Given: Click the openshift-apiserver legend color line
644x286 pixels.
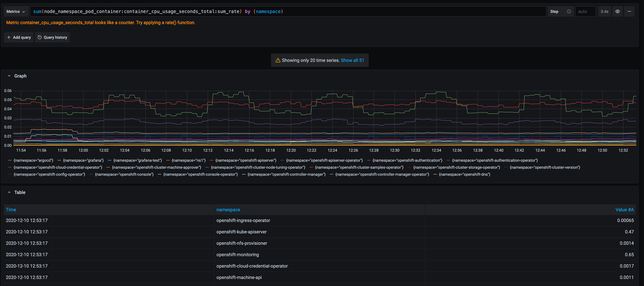Looking at the screenshot, I should pyautogui.click(x=211, y=160).
